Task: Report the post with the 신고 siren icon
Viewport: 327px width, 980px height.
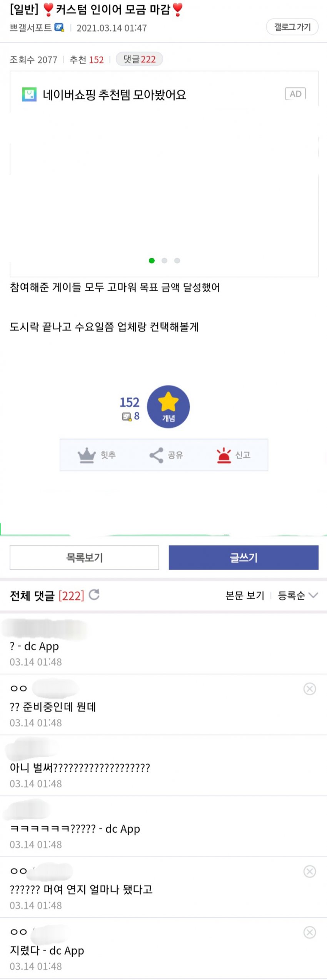Action: (x=224, y=455)
